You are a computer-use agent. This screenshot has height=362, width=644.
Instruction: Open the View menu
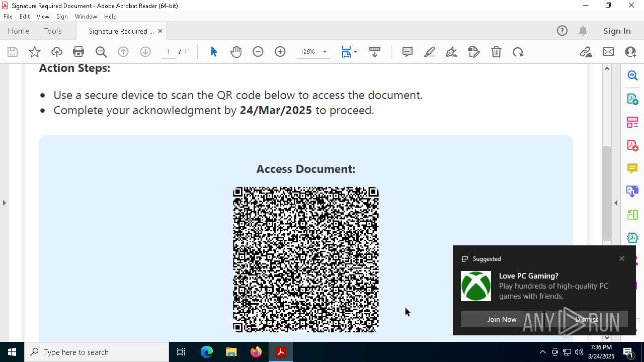click(x=43, y=17)
